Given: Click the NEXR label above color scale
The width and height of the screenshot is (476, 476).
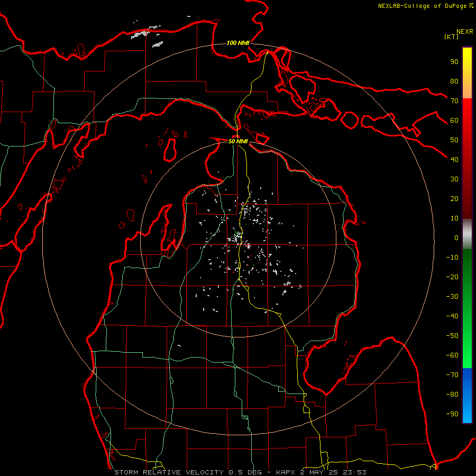Looking at the screenshot, I should coord(465,32).
